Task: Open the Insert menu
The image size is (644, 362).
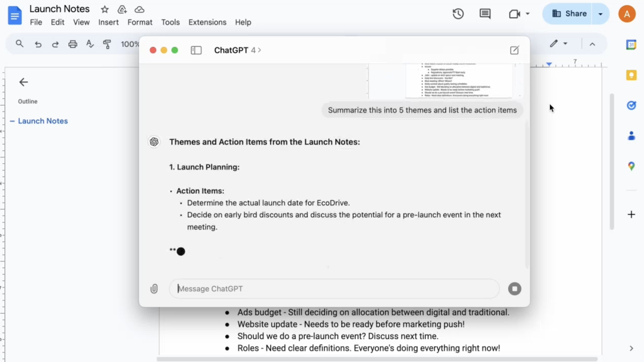Action: coord(108,22)
